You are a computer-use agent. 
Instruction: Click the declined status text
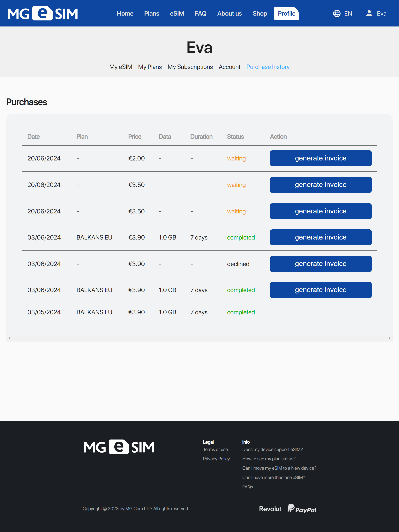[238, 264]
